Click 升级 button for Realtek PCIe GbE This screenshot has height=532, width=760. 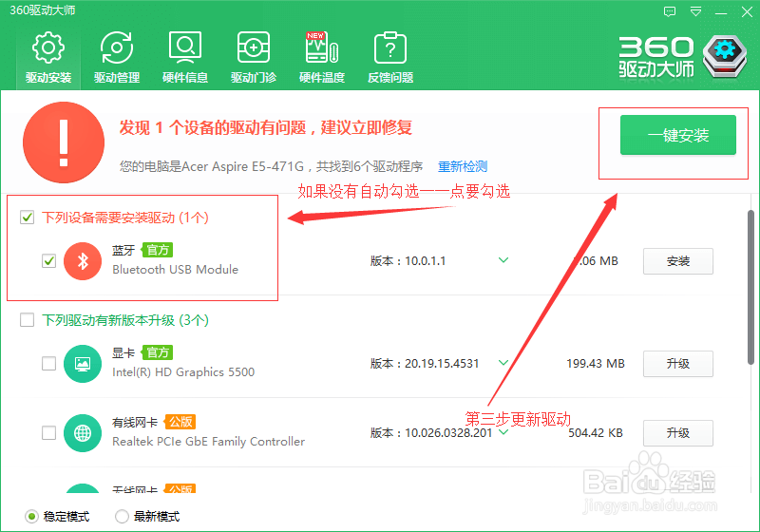(678, 433)
